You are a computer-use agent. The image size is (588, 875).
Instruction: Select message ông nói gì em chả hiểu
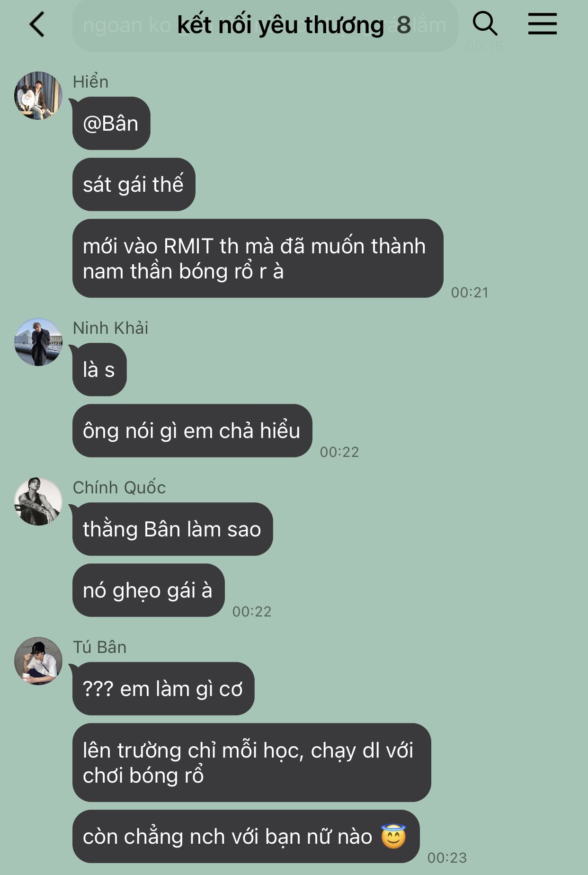pyautogui.click(x=192, y=431)
